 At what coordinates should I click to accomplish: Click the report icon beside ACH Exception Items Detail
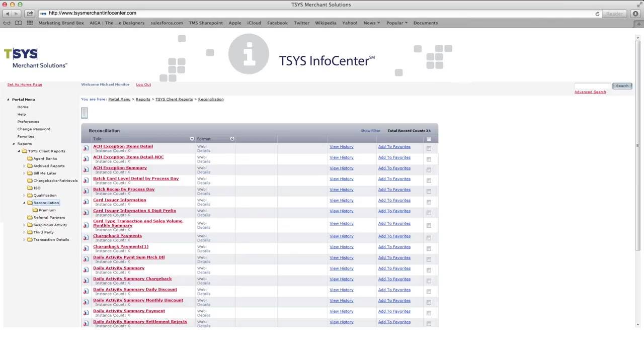coord(86,148)
